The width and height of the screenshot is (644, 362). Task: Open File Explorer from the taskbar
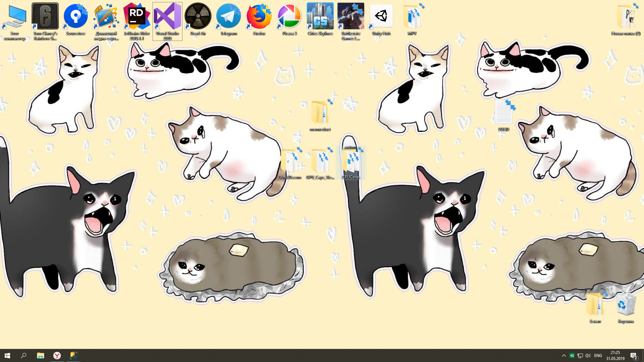click(x=41, y=355)
